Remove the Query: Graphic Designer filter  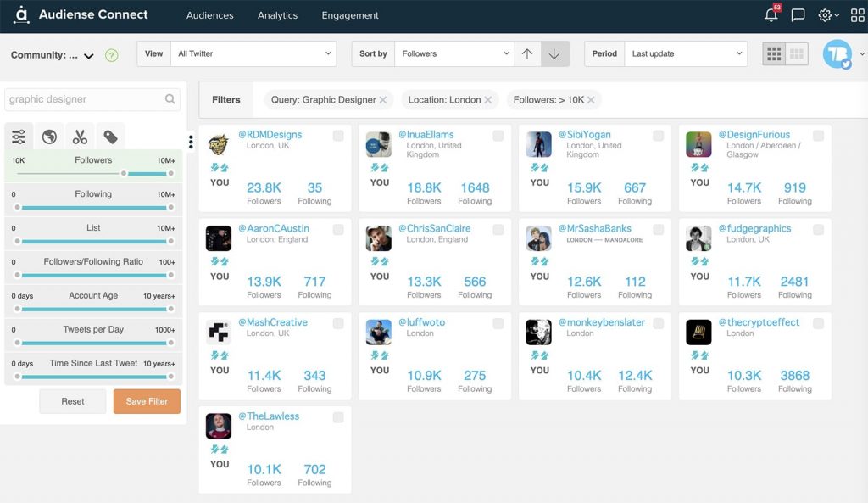point(382,100)
